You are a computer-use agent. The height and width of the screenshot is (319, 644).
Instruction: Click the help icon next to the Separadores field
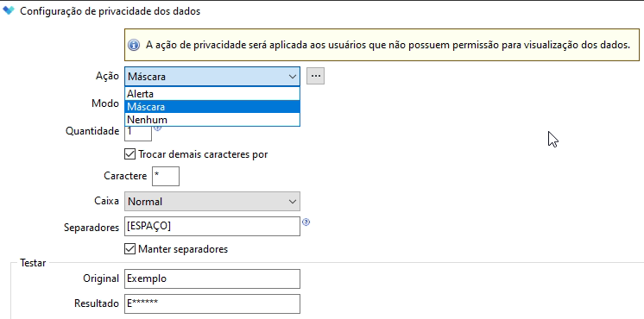tap(306, 222)
